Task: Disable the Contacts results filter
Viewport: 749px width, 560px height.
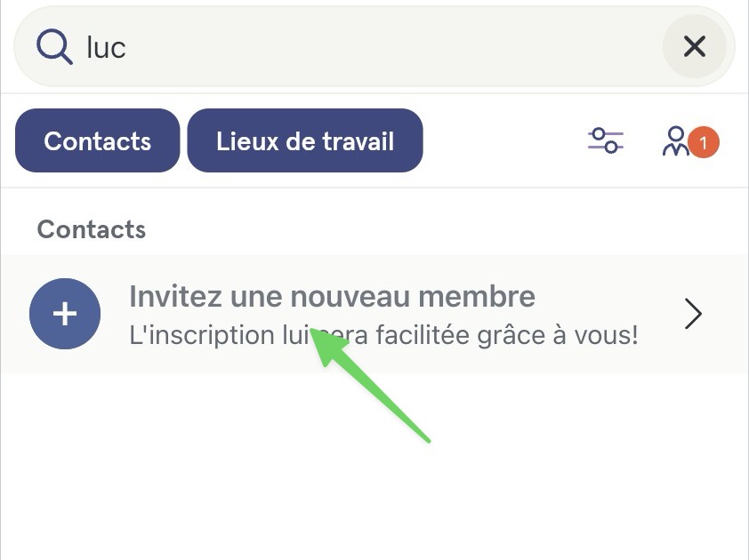Action: (x=98, y=140)
